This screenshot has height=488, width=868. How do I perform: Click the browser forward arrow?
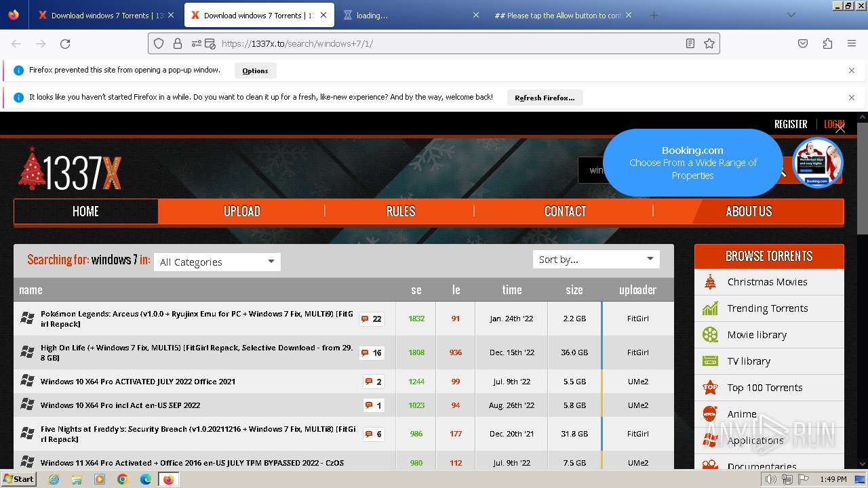[41, 43]
